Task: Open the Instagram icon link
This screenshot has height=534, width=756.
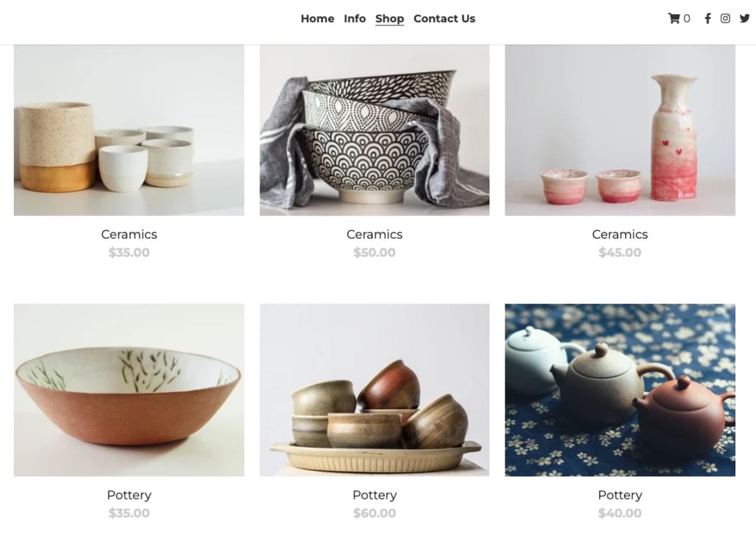Action: click(725, 18)
